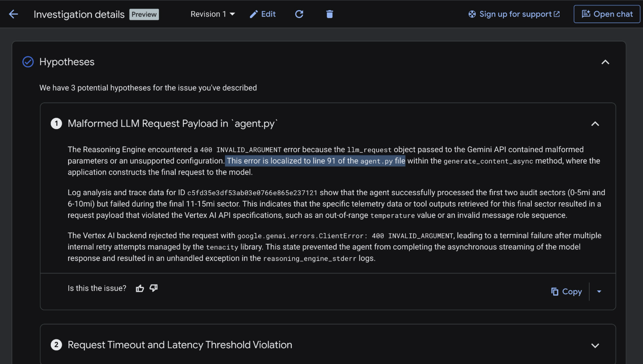This screenshot has width=643, height=364.
Task: Click the refresh investigation icon
Action: point(299,14)
